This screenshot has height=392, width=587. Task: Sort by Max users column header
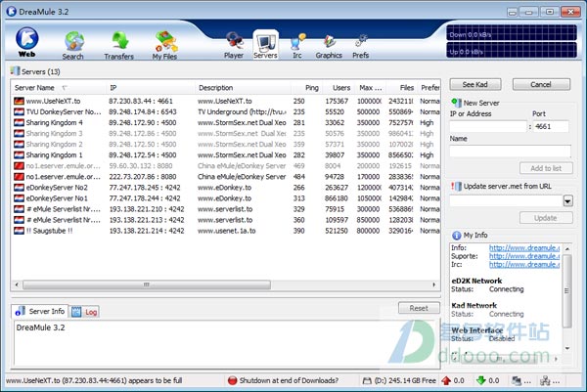[370, 88]
